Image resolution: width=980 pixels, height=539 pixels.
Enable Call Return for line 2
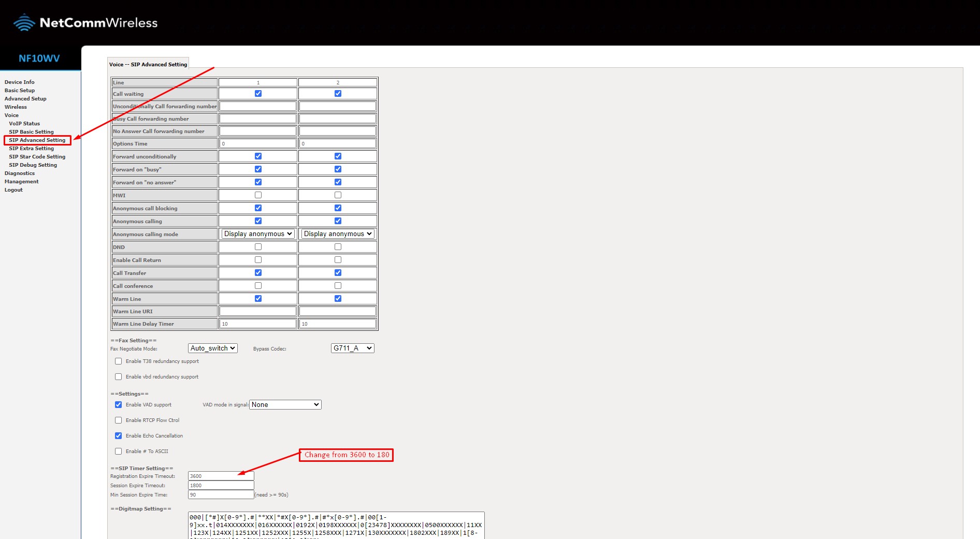pyautogui.click(x=338, y=259)
